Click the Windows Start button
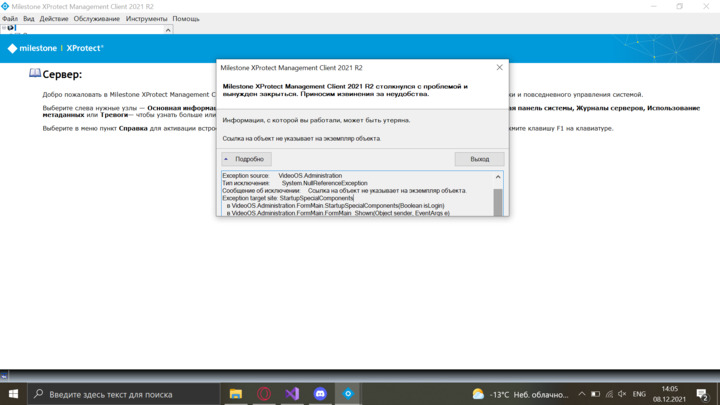 [13, 394]
